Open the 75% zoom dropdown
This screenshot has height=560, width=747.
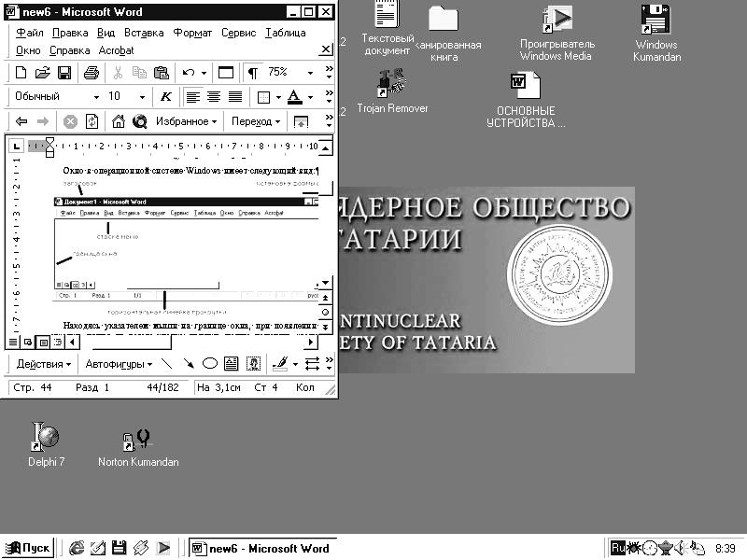click(310, 73)
